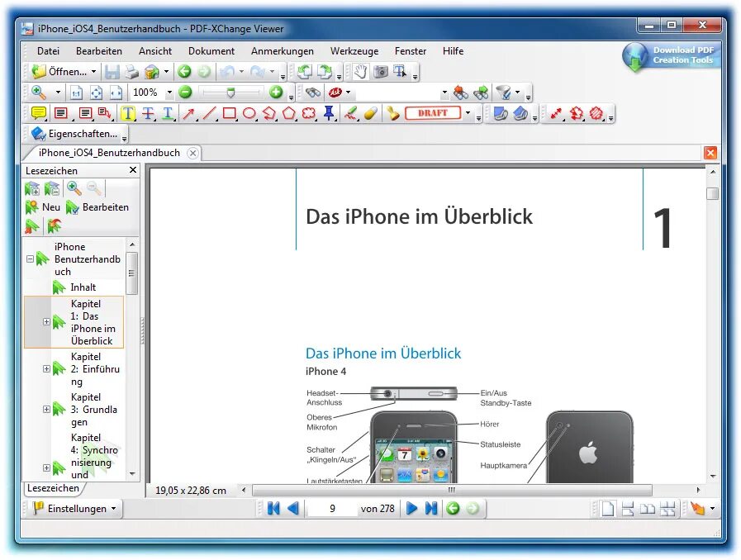This screenshot has height=560, width=741.
Task: Open the Anmerkungen menu
Action: (283, 51)
